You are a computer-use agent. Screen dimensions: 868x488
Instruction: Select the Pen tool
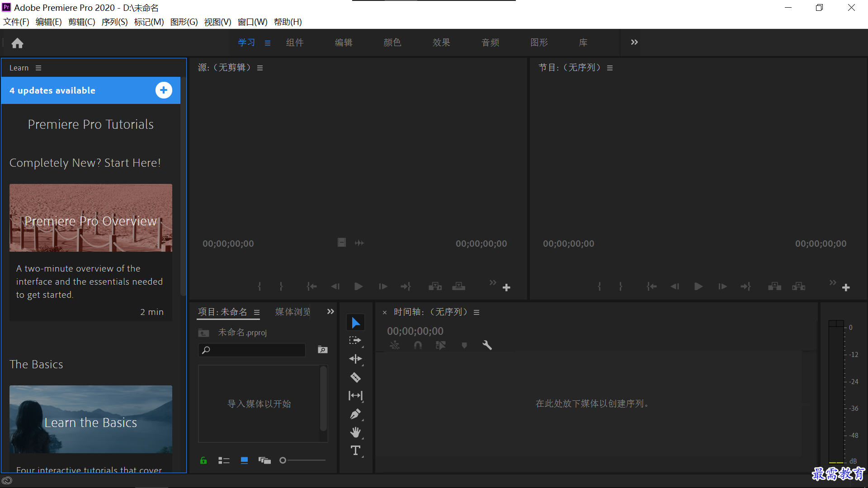click(x=355, y=414)
